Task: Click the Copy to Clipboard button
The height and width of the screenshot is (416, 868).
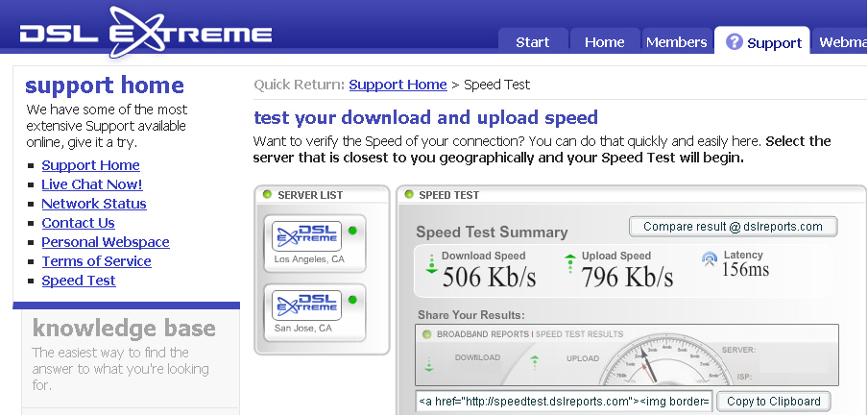Action: pyautogui.click(x=773, y=401)
